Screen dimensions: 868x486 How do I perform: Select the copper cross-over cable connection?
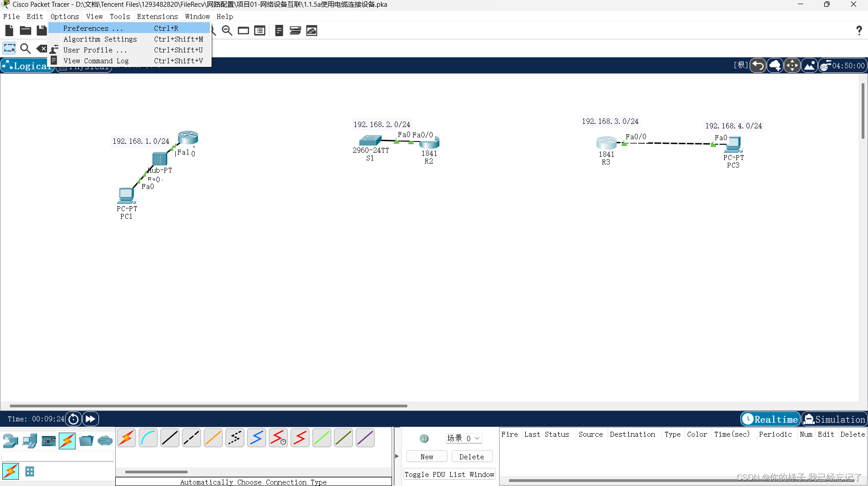tap(191, 437)
